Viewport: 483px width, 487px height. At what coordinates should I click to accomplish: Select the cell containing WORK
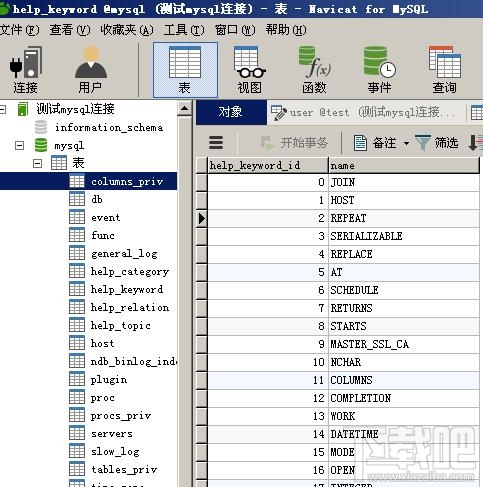tap(404, 416)
